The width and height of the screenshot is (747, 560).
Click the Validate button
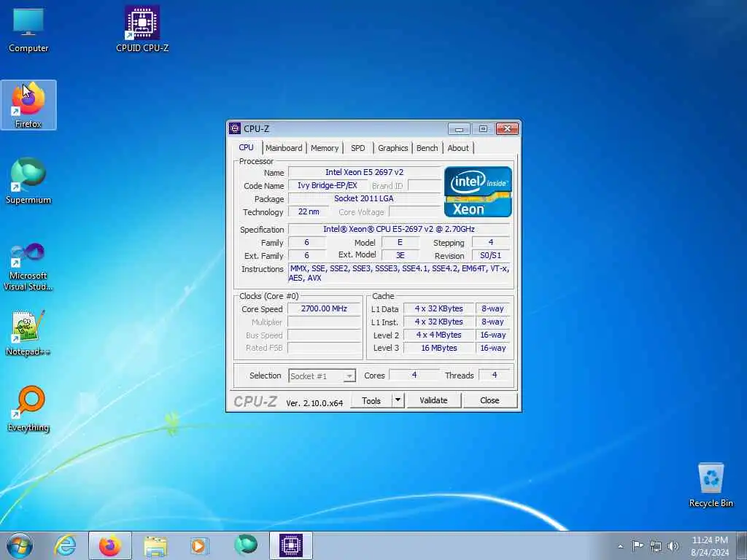(433, 400)
